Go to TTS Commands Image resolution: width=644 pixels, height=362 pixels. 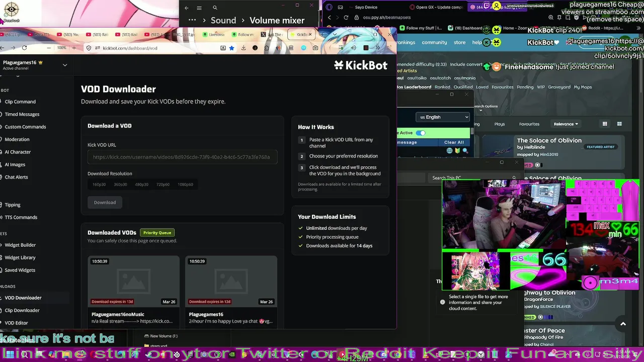(21, 217)
